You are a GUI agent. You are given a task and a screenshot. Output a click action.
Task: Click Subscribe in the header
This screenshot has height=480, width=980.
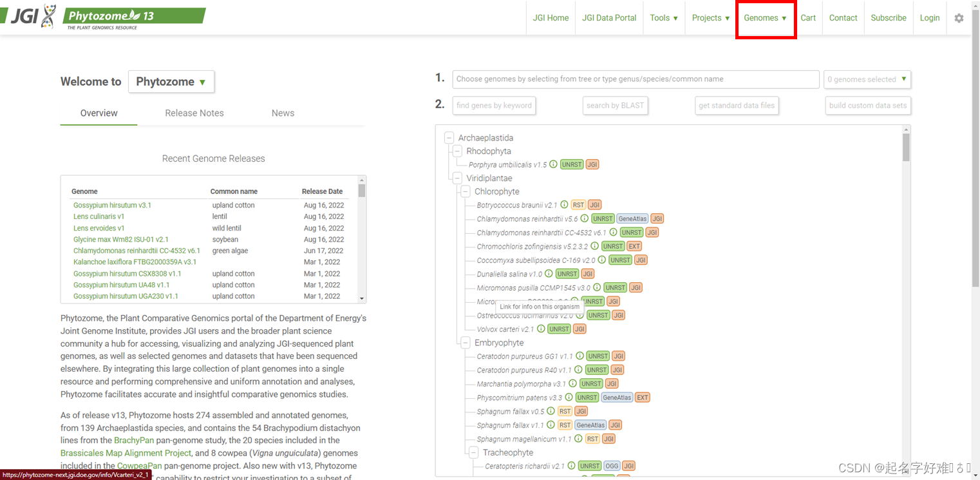889,18
